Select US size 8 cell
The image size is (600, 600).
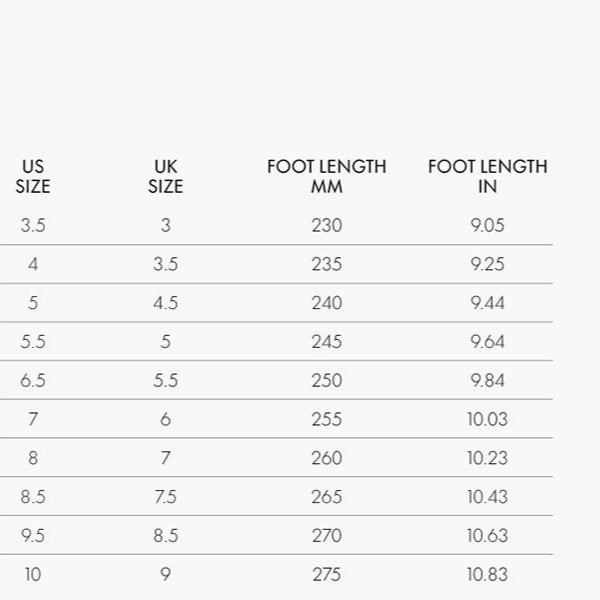(33, 458)
